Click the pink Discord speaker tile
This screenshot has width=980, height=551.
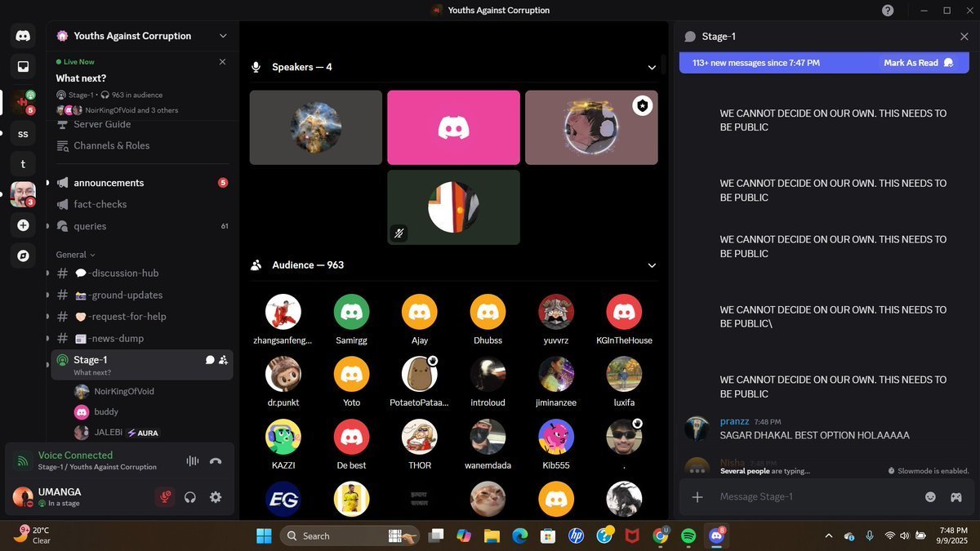pyautogui.click(x=453, y=127)
